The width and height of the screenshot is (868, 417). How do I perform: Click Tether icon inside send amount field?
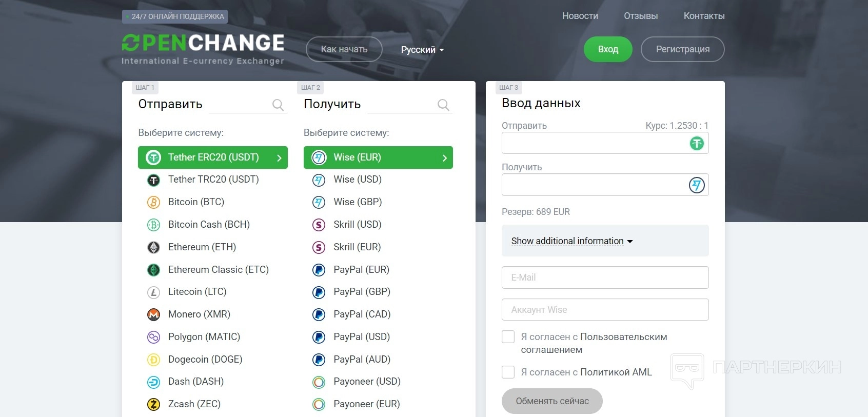(x=697, y=143)
